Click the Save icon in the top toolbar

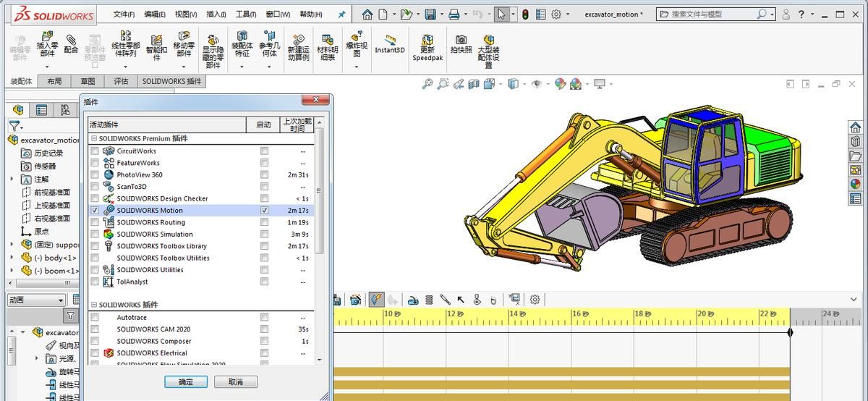[430, 14]
